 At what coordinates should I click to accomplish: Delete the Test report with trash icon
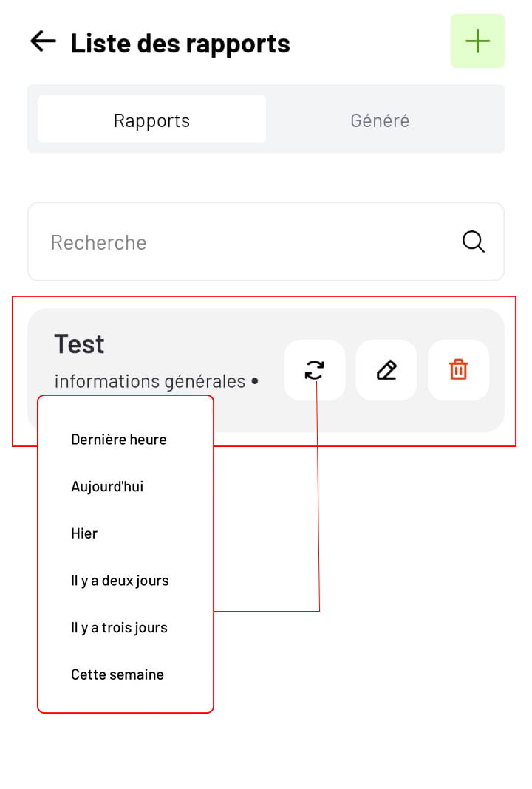pyautogui.click(x=459, y=370)
